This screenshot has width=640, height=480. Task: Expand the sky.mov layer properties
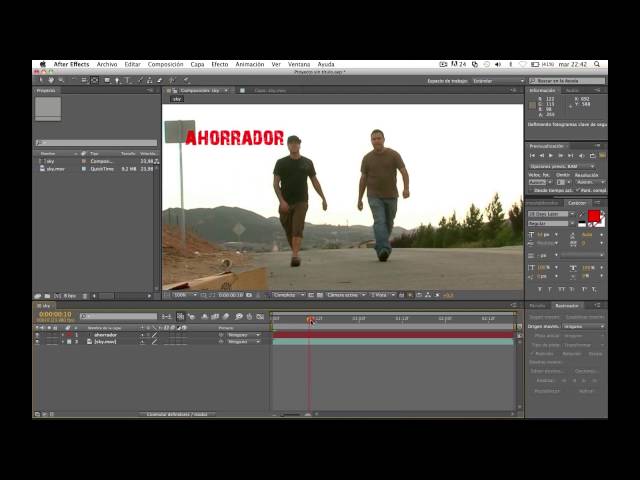tap(63, 342)
